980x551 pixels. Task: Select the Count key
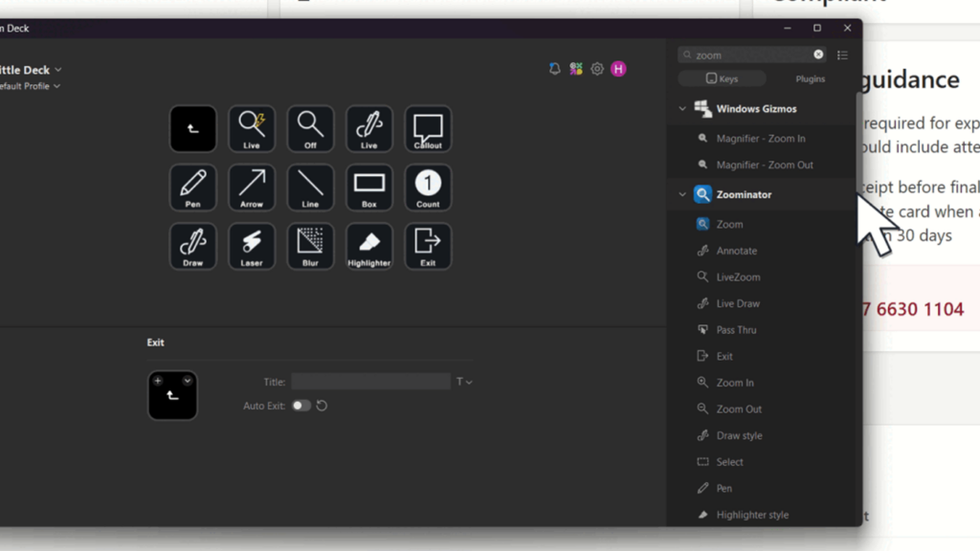(428, 187)
